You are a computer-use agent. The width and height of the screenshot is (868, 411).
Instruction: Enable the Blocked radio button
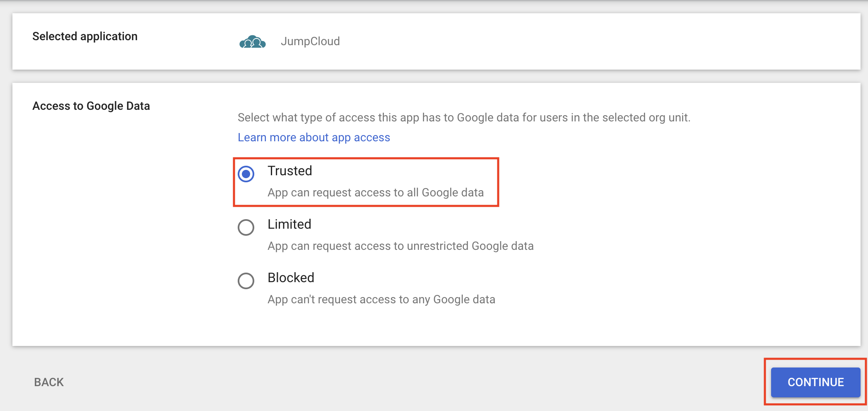tap(246, 281)
